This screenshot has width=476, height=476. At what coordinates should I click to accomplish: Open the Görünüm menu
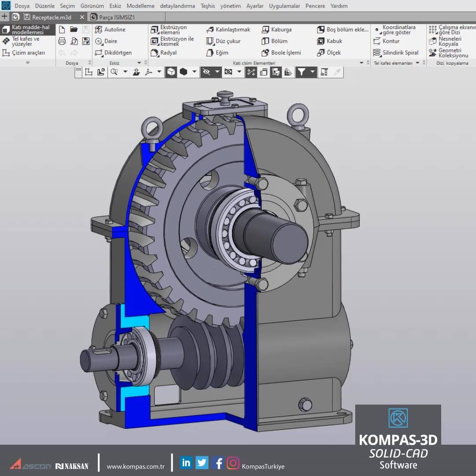click(x=92, y=6)
